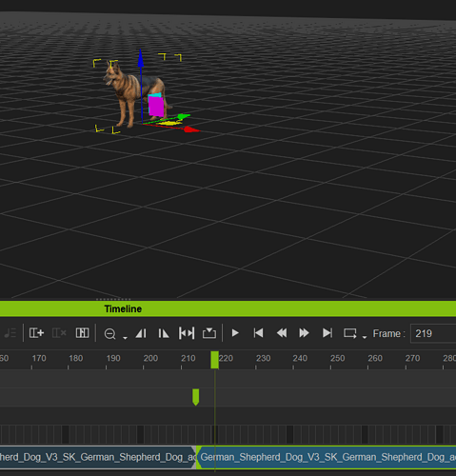Select the green keyframe marker near frame 215
This screenshot has width=456, height=476.
(x=196, y=397)
